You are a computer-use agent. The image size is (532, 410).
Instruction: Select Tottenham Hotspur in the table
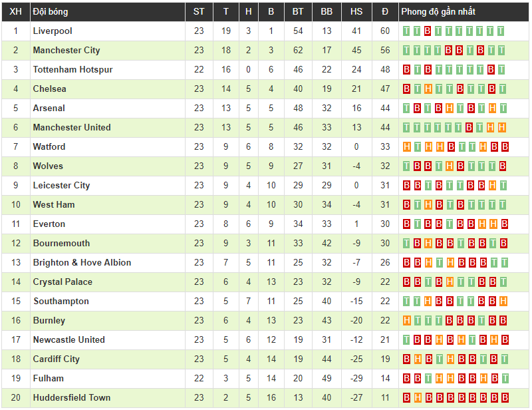(x=73, y=70)
